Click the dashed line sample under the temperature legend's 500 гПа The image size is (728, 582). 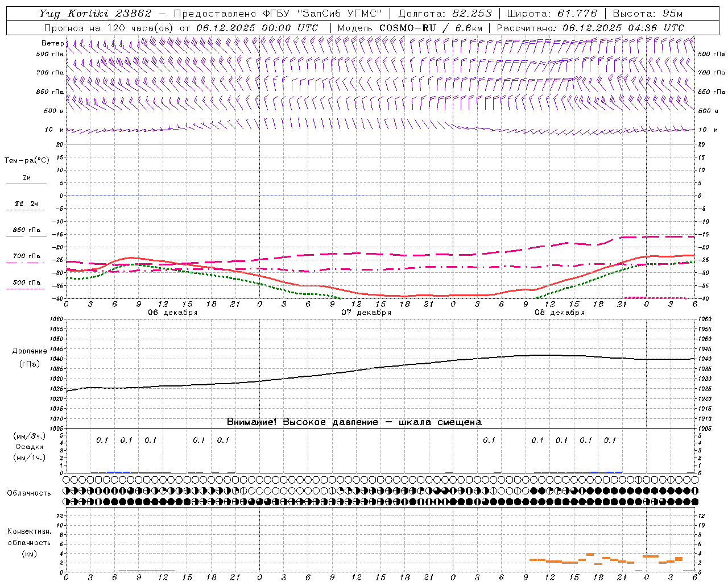pos(26,289)
